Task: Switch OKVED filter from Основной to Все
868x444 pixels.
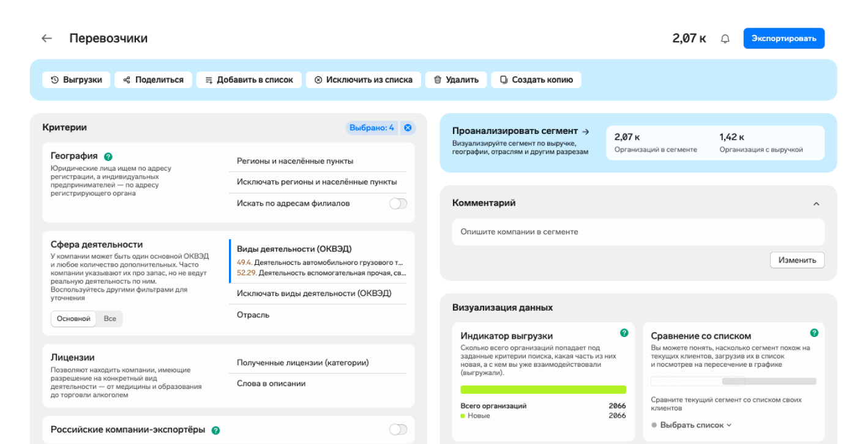Action: coord(109,319)
